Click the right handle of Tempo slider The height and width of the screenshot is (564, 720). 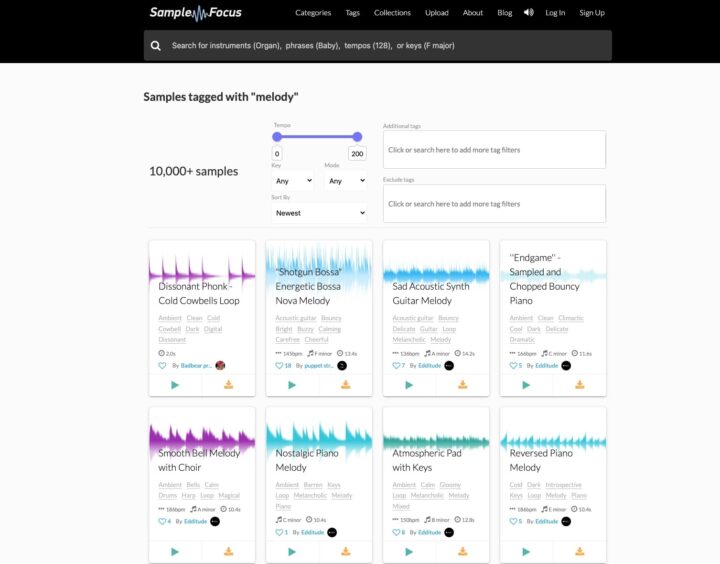click(356, 137)
